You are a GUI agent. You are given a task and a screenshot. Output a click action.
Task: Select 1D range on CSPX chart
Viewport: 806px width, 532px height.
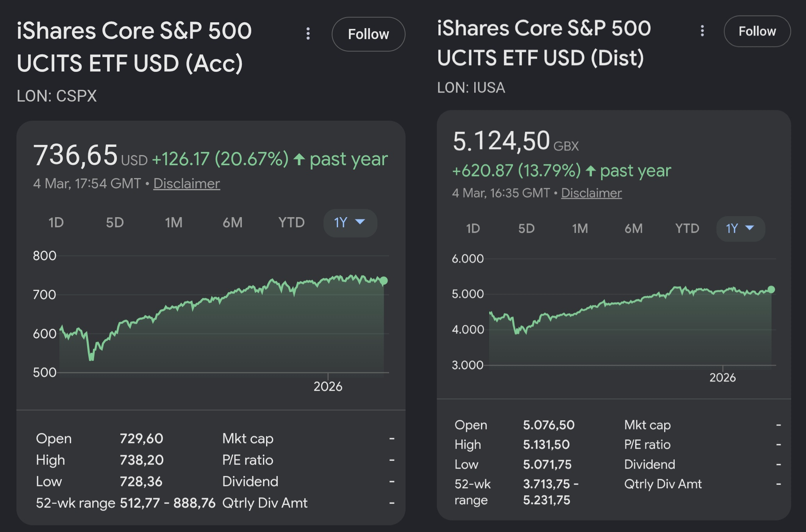pyautogui.click(x=56, y=223)
